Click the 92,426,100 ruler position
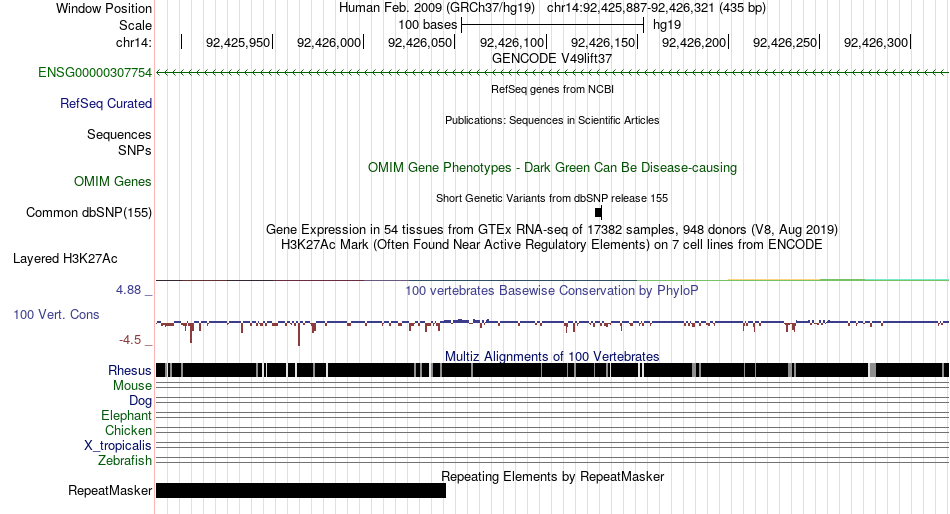This screenshot has height=514, width=950. coord(512,42)
